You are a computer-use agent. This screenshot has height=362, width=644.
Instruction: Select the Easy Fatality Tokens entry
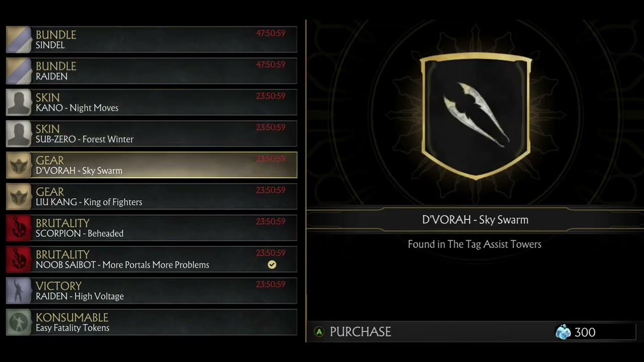pos(151,322)
